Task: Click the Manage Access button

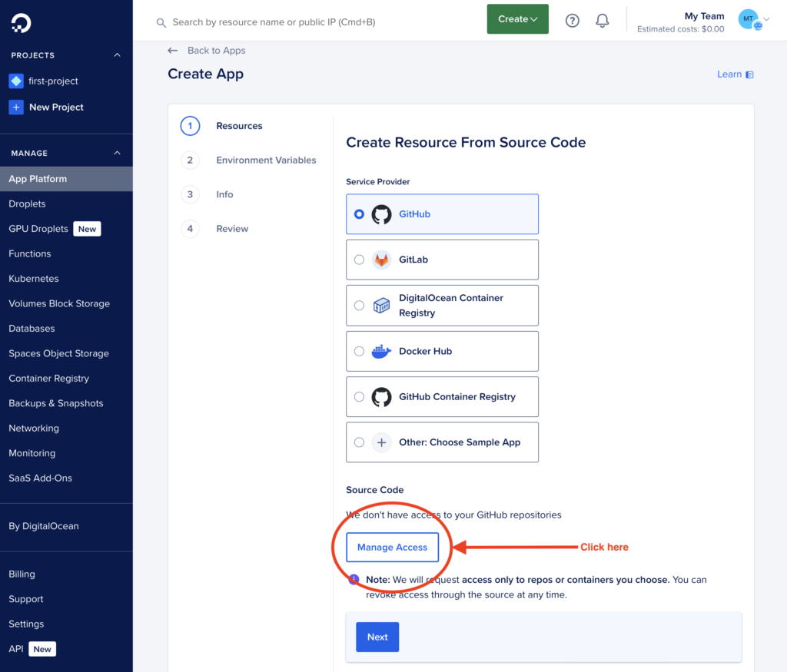Action: (x=392, y=547)
